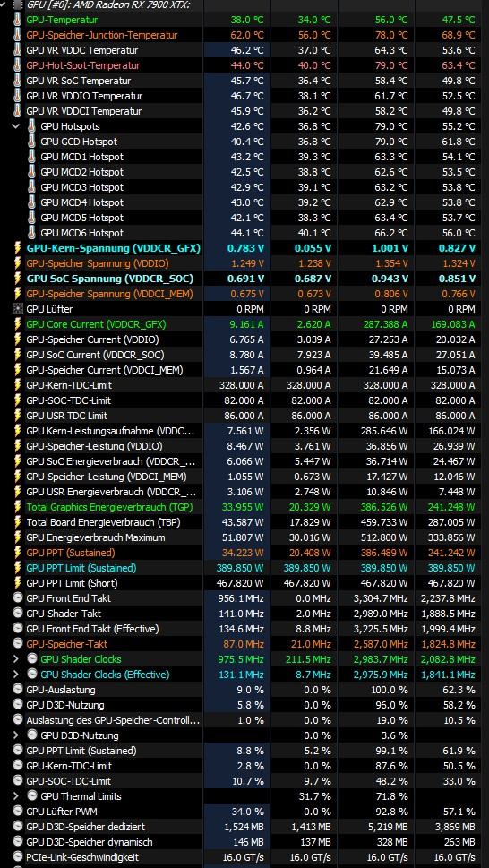Click the clock icon beside GPU-Shader-Takt

point(18,614)
